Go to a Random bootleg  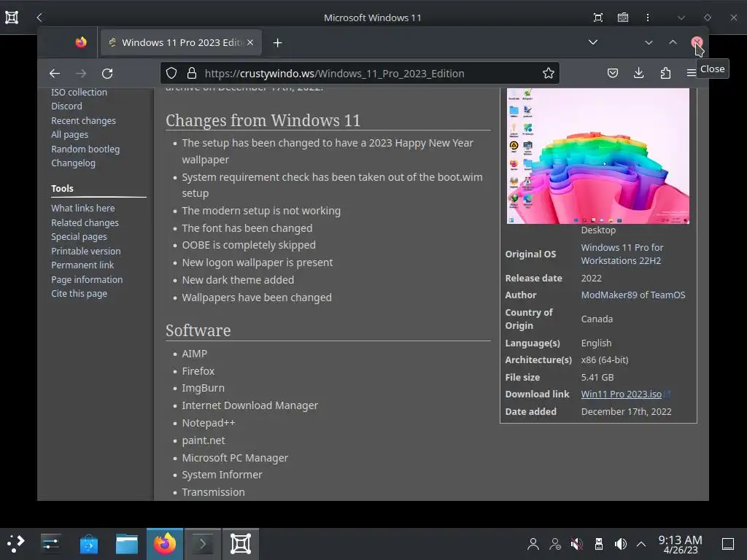(85, 149)
